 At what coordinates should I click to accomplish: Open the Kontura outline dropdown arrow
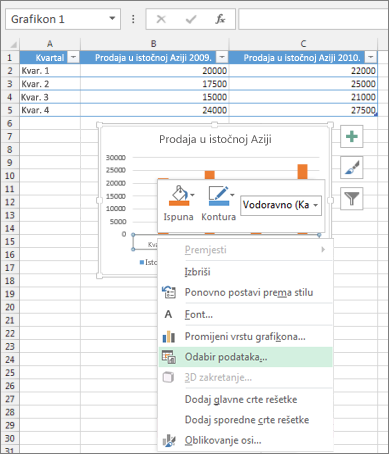pyautogui.click(x=232, y=195)
